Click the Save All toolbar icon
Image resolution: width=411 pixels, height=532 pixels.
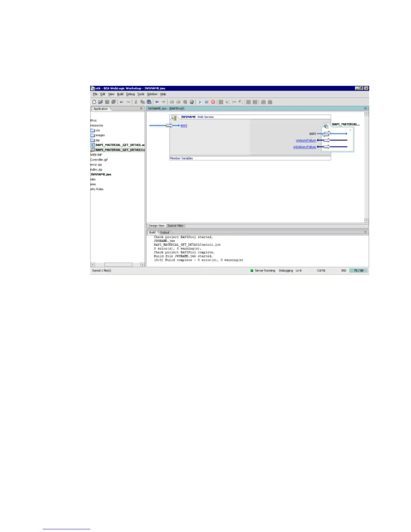point(113,102)
